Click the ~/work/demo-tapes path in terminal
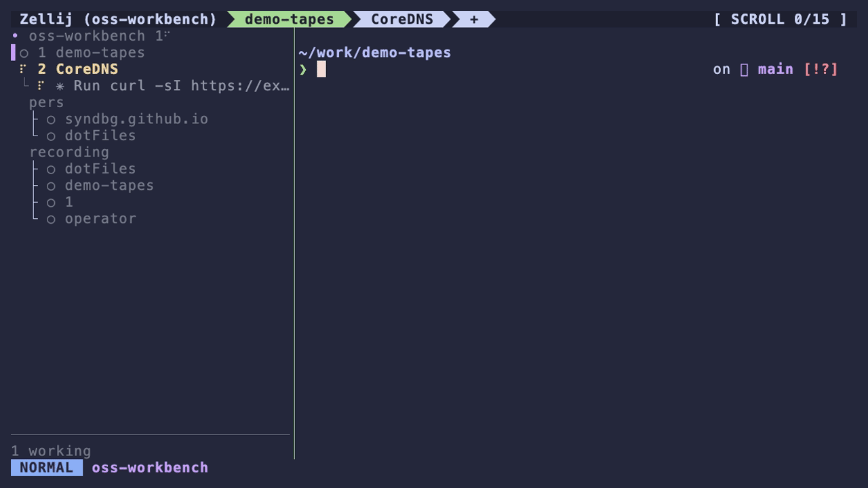 374,52
